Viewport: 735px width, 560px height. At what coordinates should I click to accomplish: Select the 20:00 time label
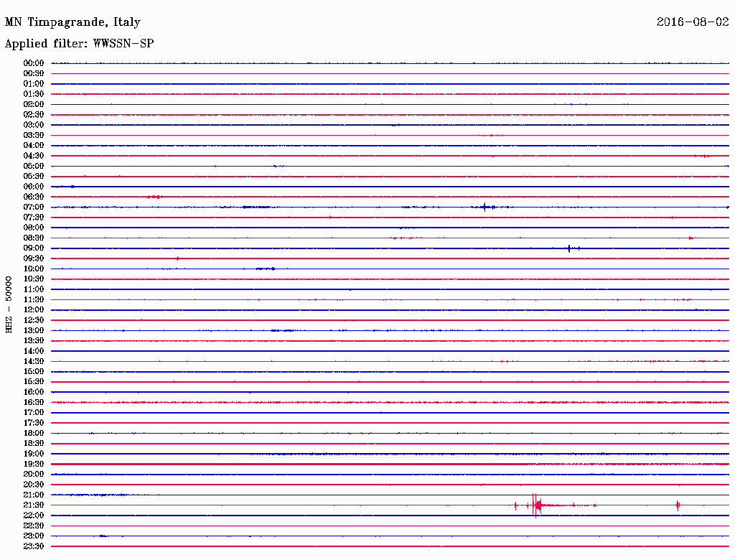tap(34, 474)
